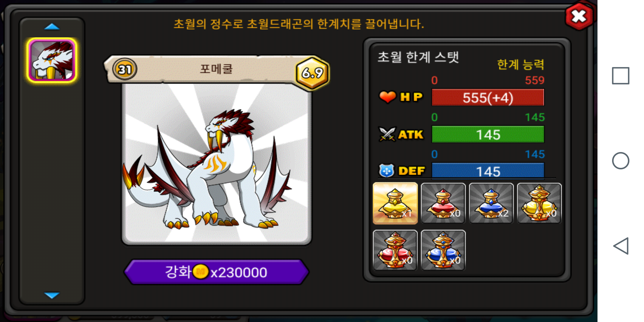Select the large yellow essence flask x0
The image size is (644, 322).
pos(539,203)
